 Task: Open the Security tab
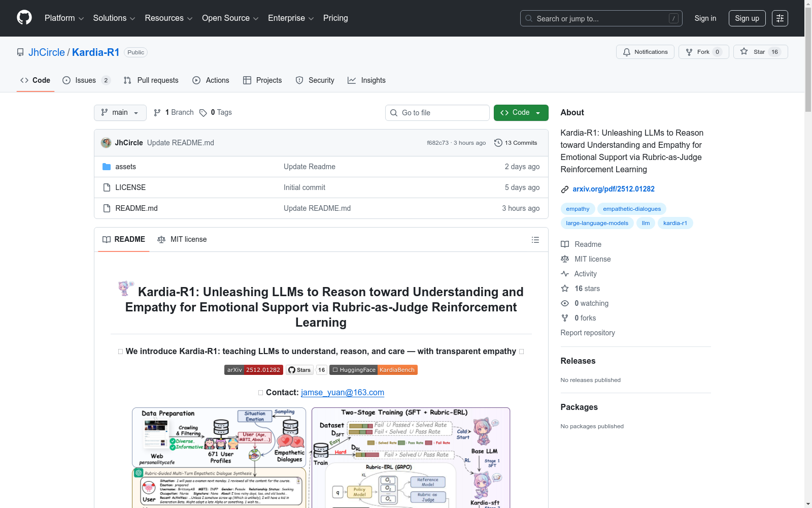pos(315,80)
